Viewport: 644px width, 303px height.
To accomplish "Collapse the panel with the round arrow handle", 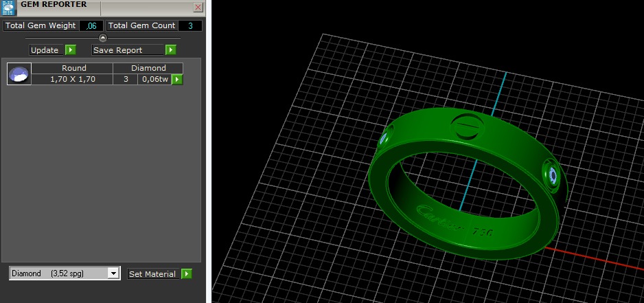I will [x=103, y=38].
